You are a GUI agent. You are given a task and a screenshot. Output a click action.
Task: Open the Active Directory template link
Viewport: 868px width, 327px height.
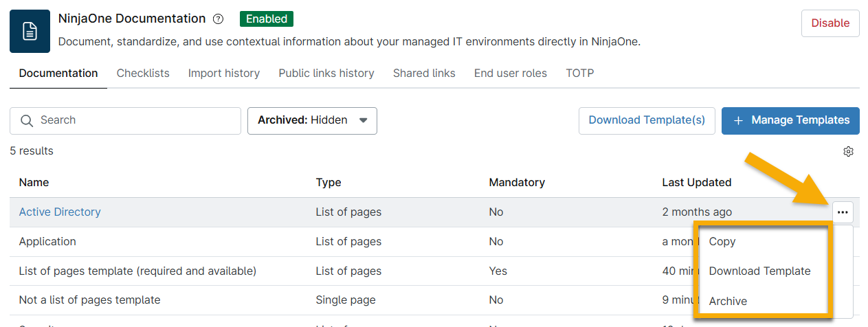[x=60, y=212]
